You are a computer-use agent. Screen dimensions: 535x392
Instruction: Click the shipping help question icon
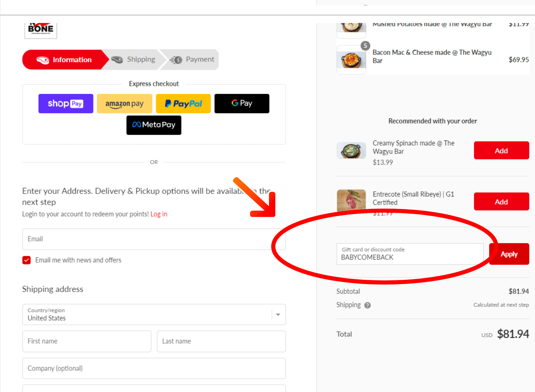tap(367, 305)
